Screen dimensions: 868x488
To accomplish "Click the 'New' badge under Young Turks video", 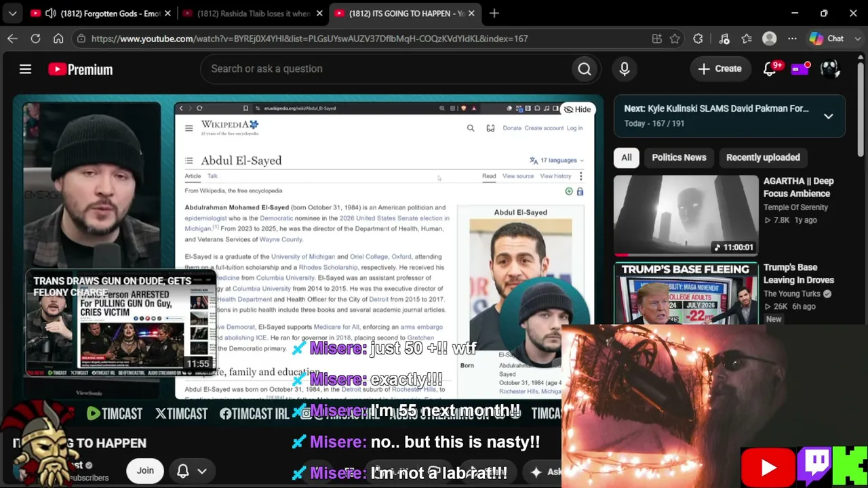I will (774, 319).
